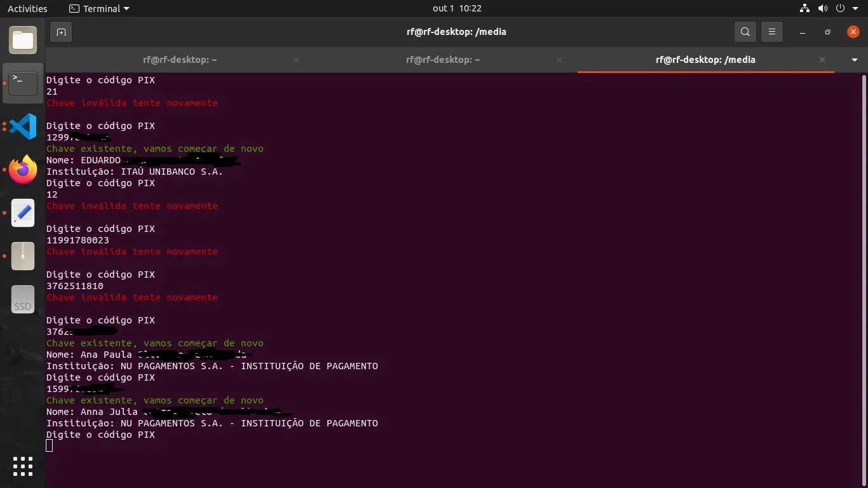
Task: Open the Files manager dock icon
Action: click(x=23, y=41)
